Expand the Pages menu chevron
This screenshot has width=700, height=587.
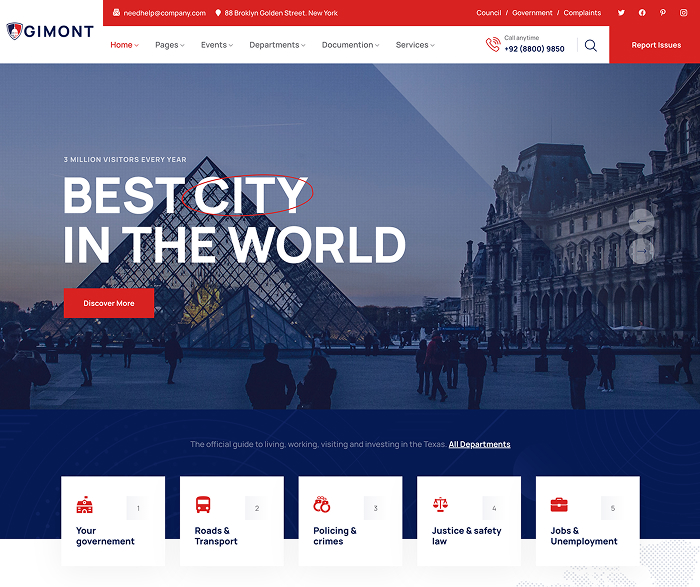[182, 46]
